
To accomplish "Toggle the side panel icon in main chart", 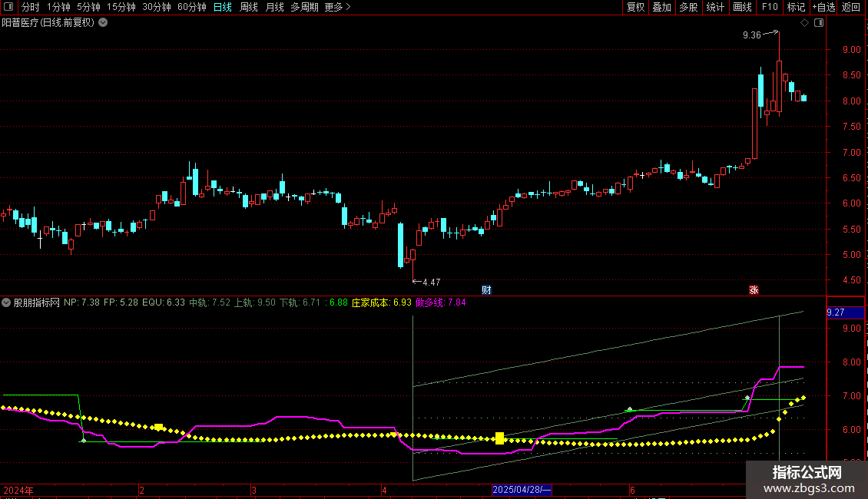I will [819, 23].
